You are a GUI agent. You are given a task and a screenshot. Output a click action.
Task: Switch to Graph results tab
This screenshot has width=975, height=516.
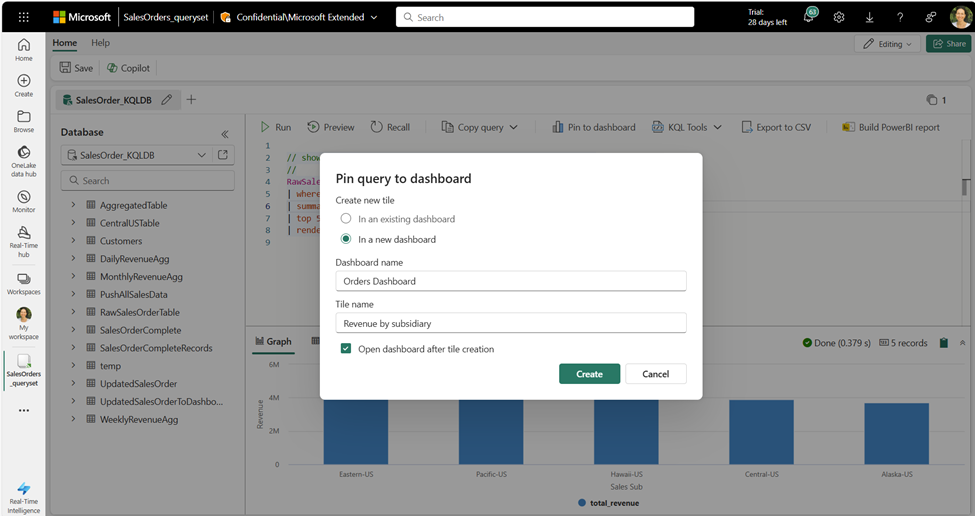(x=273, y=341)
